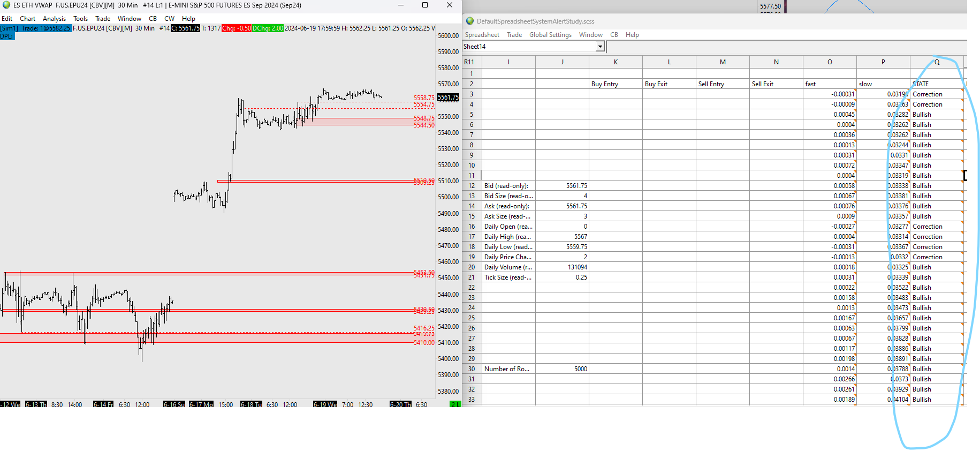Select the 'Bid (read-only):' label cell
This screenshot has height=451, width=980.
(508, 186)
